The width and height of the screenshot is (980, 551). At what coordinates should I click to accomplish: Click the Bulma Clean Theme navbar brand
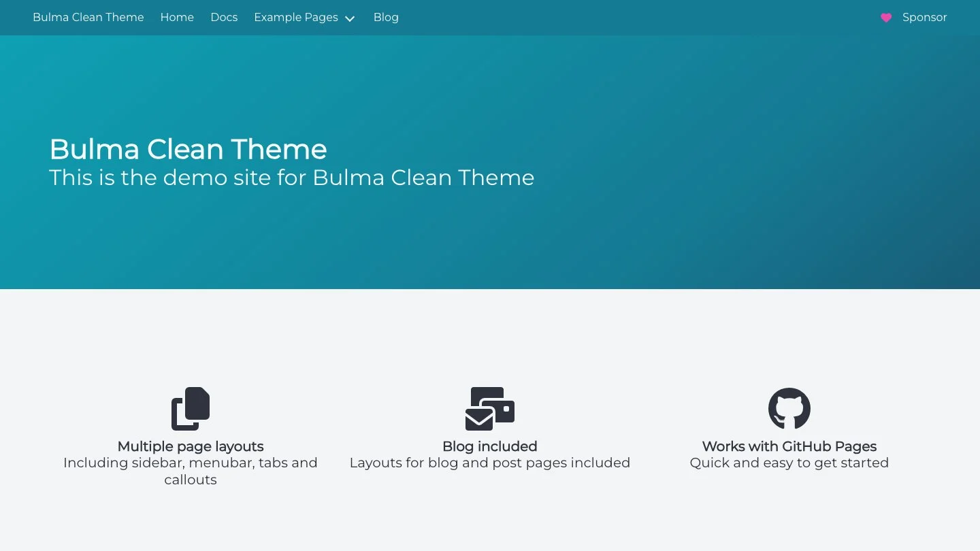point(88,18)
